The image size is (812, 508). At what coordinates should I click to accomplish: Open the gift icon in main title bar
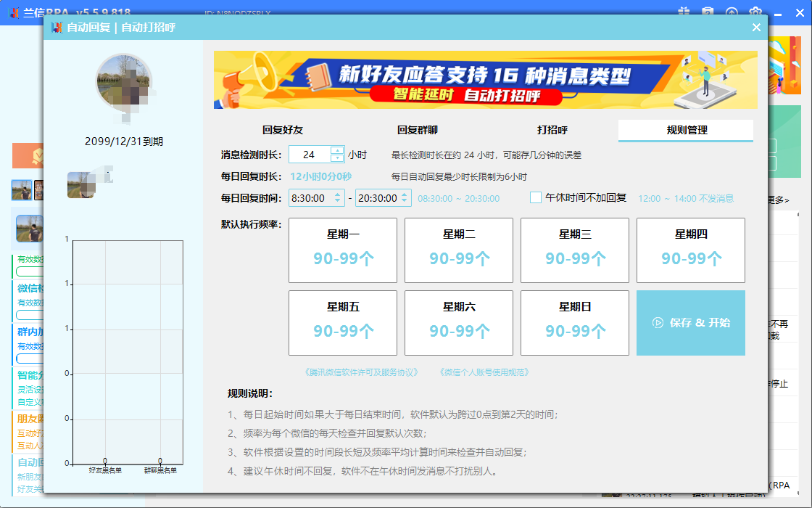click(x=684, y=12)
